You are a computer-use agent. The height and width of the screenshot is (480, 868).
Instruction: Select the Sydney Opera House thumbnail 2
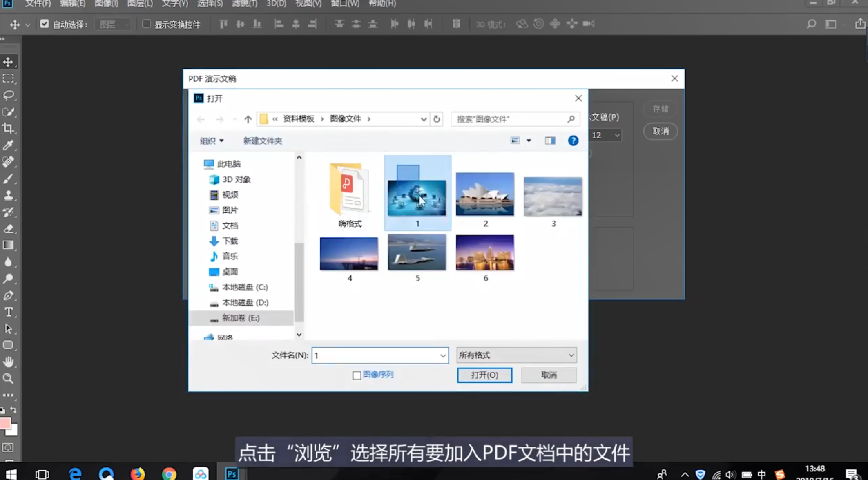pyautogui.click(x=485, y=194)
